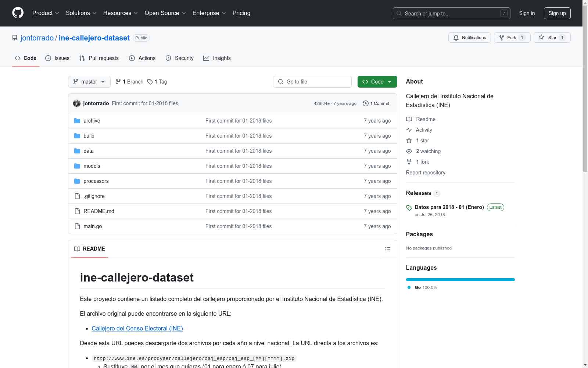
Task: Click the Go language bar
Action: click(460, 280)
